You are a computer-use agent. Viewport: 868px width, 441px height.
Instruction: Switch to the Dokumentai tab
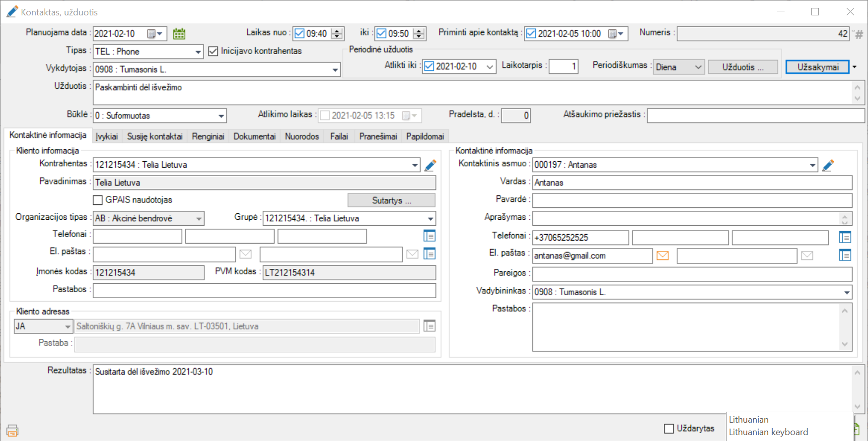(254, 136)
